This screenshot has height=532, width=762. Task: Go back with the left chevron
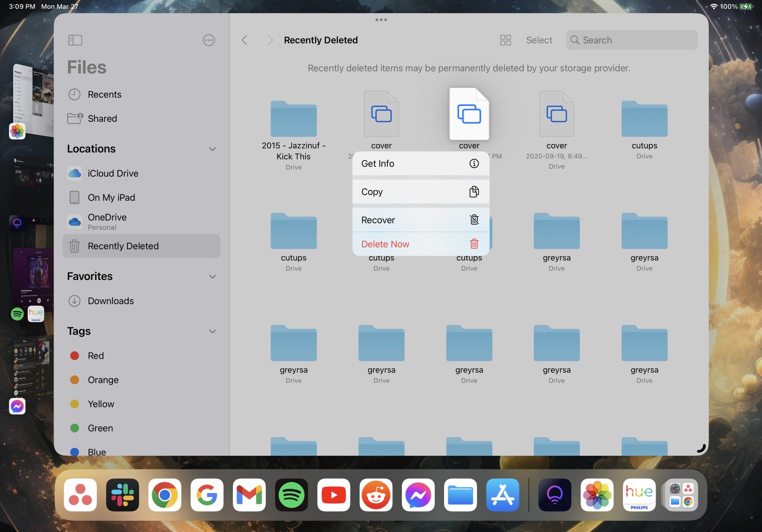pos(244,40)
